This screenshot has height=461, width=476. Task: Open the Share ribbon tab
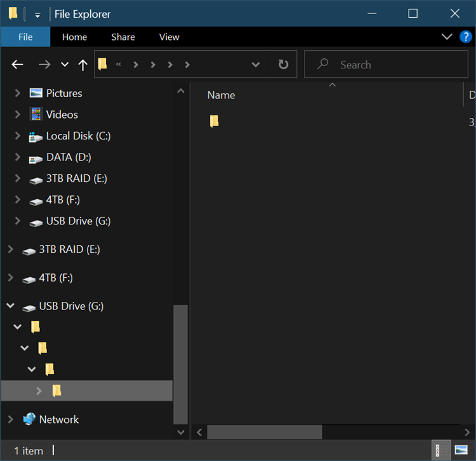123,37
